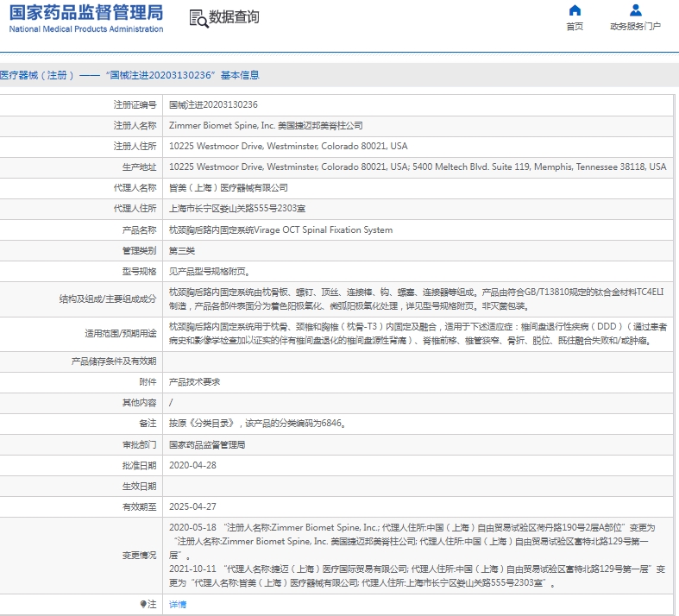Click the 数据查询 search document icon
Viewport: 679px width, 616px height.
[198, 19]
